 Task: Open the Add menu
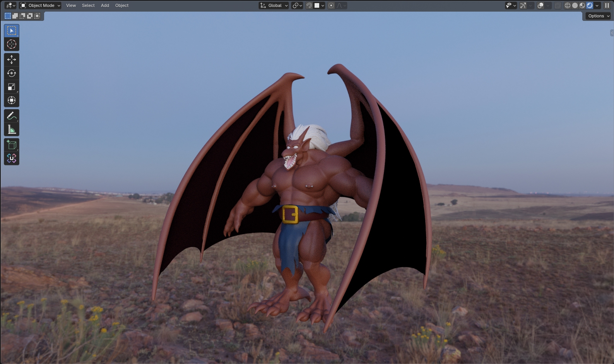click(x=105, y=5)
